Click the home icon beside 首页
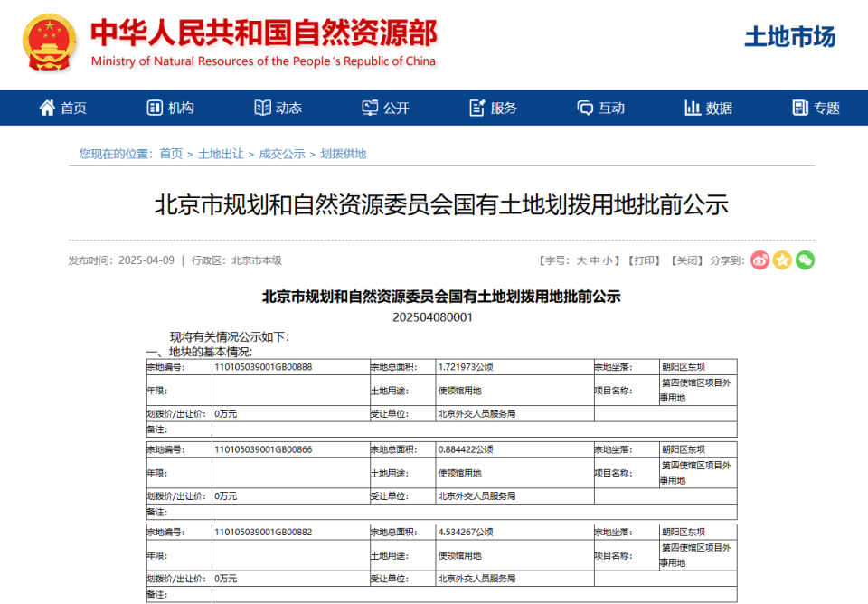 coord(47,108)
